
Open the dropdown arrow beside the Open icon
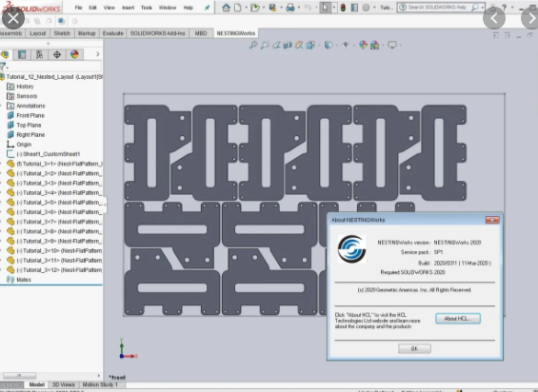click(x=264, y=8)
